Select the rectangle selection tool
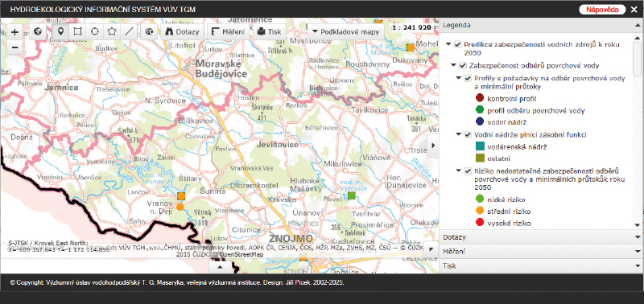The width and height of the screenshot is (644, 304). coord(77,31)
